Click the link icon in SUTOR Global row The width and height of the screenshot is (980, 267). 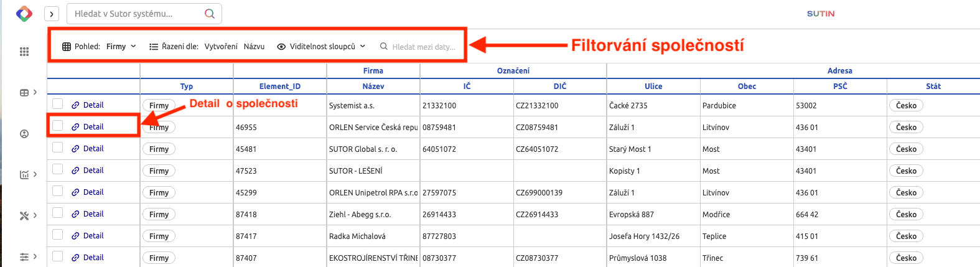[75, 149]
